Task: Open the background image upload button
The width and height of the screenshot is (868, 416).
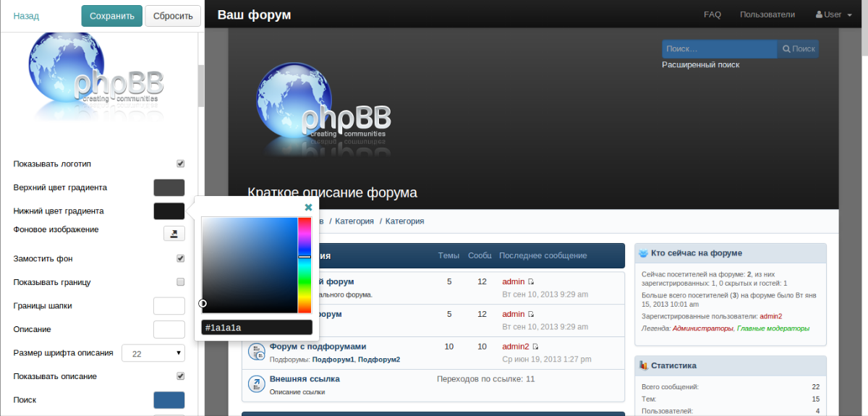Action: pos(174,233)
